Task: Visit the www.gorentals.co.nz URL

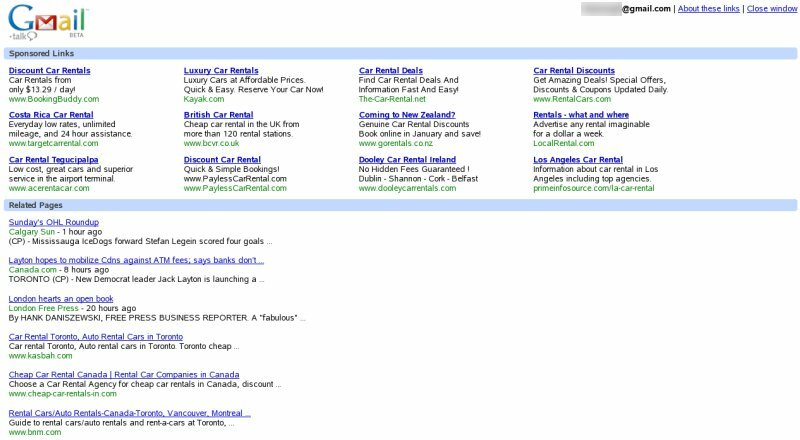Action: tap(396, 143)
